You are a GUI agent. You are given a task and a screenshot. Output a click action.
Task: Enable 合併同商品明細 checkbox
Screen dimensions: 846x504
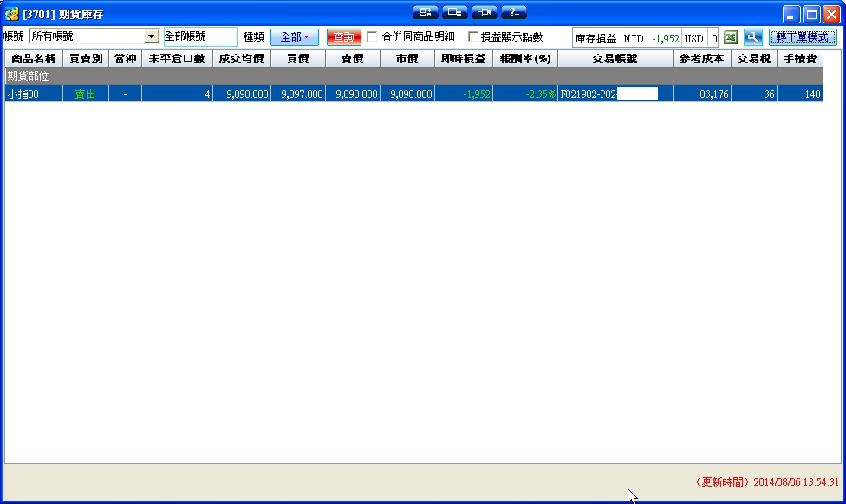[x=372, y=36]
